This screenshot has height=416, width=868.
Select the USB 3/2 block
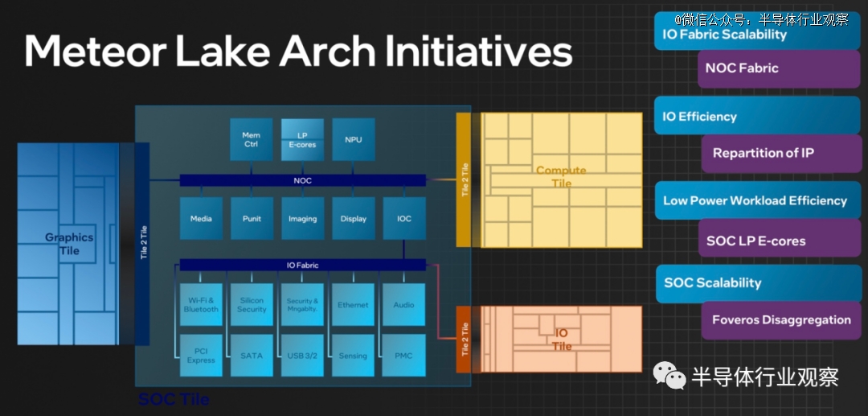(x=302, y=356)
